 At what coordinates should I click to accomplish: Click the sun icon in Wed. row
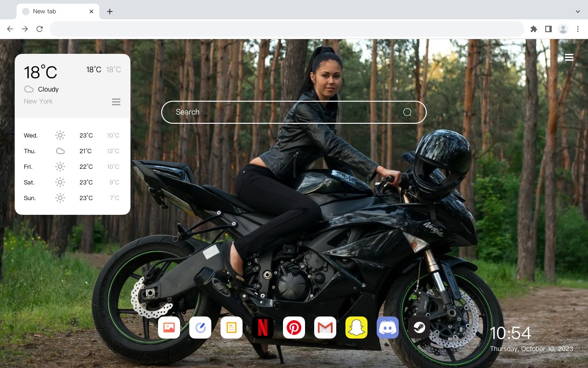pos(60,135)
